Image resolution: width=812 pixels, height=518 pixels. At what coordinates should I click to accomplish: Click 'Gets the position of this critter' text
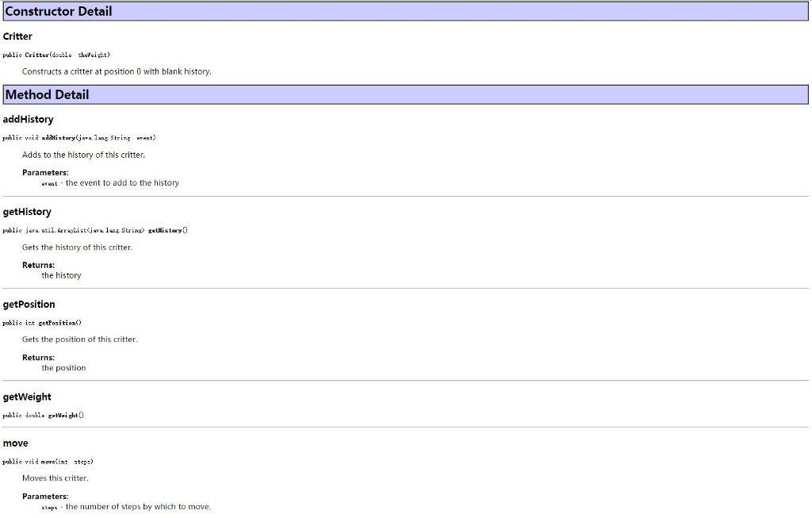pyautogui.click(x=80, y=340)
